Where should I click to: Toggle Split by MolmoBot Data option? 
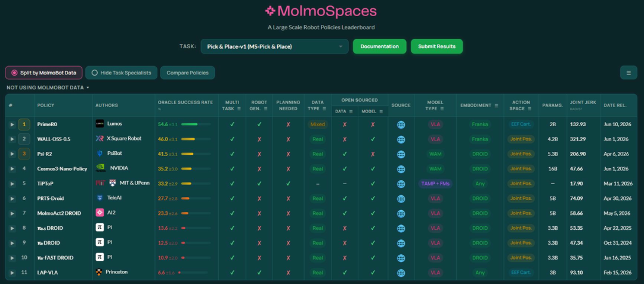point(44,73)
